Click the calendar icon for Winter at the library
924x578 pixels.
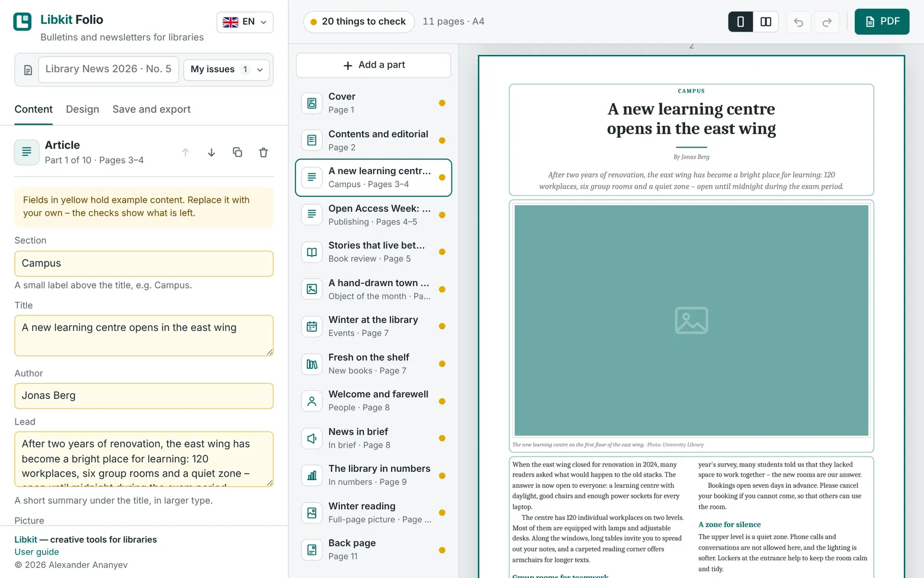pyautogui.click(x=312, y=326)
